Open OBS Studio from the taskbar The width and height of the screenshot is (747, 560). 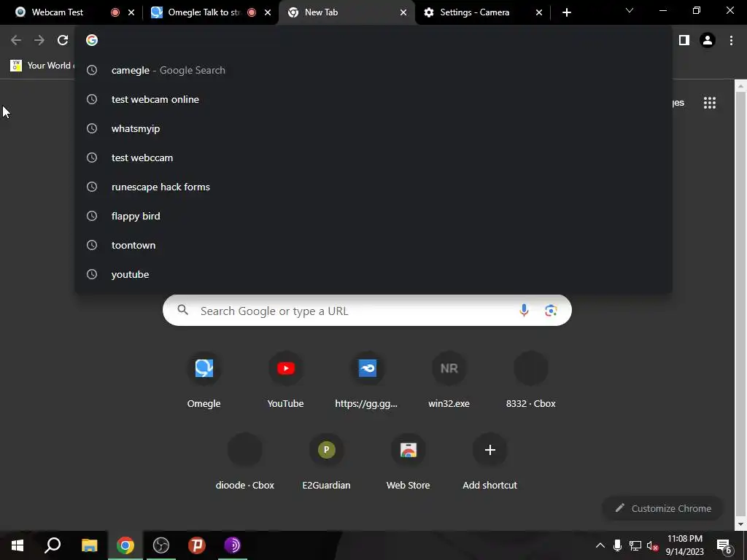click(x=161, y=545)
